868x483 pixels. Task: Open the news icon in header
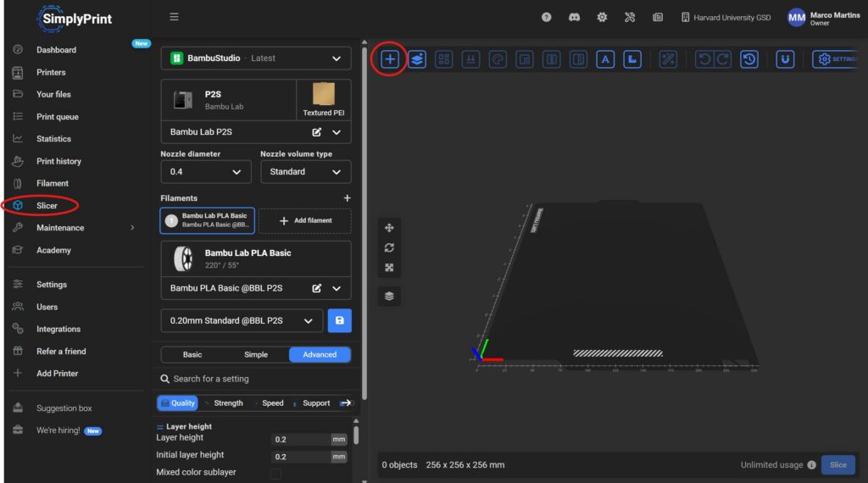click(658, 17)
